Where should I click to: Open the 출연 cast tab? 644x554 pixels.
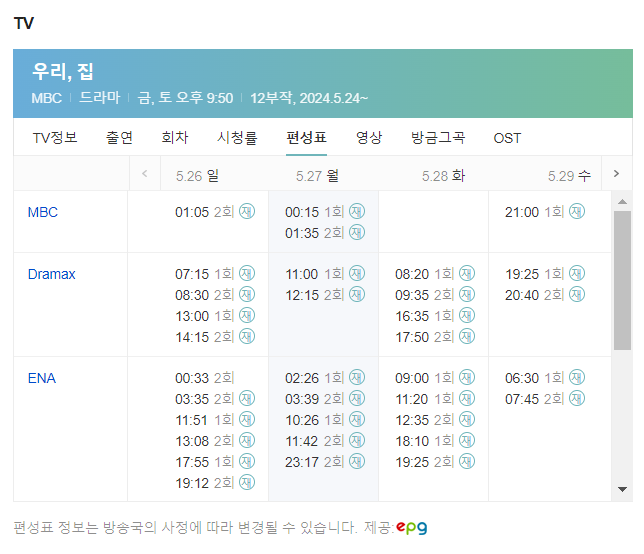pos(120,138)
